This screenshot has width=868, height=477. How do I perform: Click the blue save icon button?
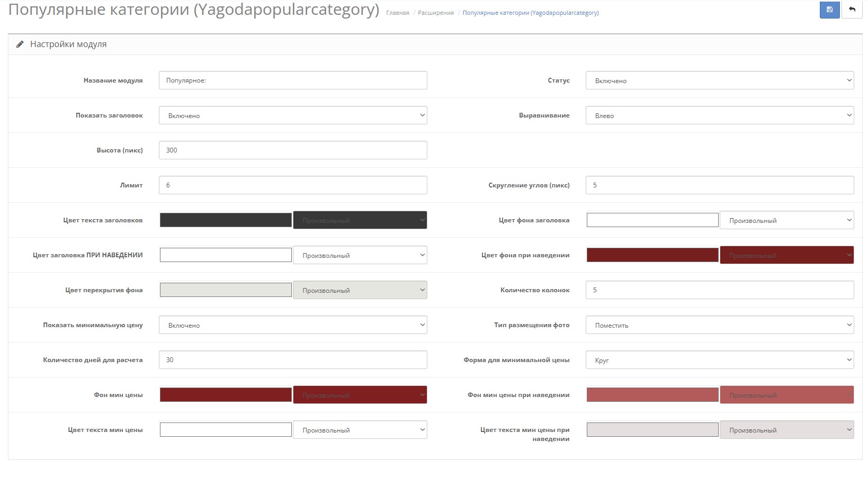click(829, 10)
